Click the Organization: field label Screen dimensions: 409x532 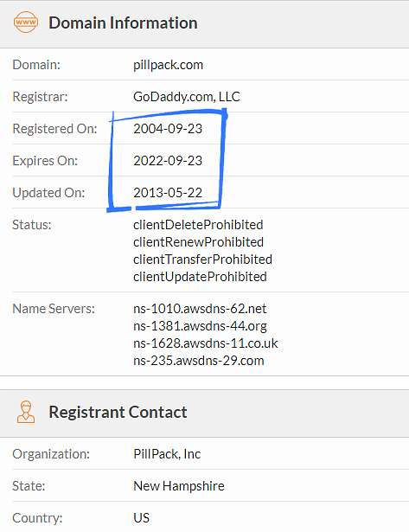pyautogui.click(x=51, y=454)
